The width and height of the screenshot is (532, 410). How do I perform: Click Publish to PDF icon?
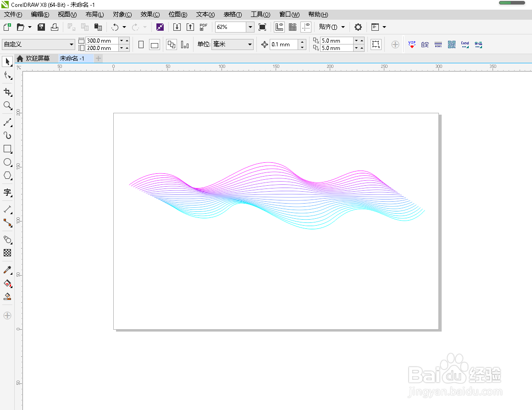pos(203,27)
